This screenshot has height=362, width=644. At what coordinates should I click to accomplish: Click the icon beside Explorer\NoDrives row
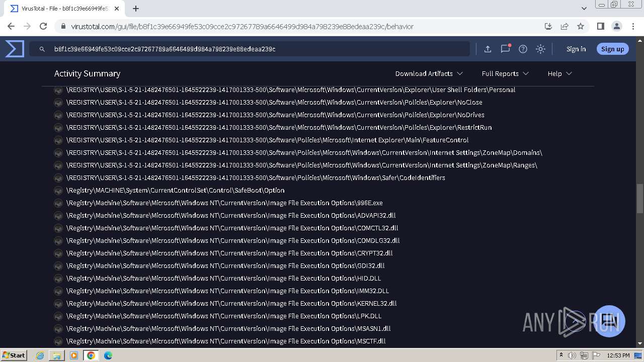coord(58,115)
